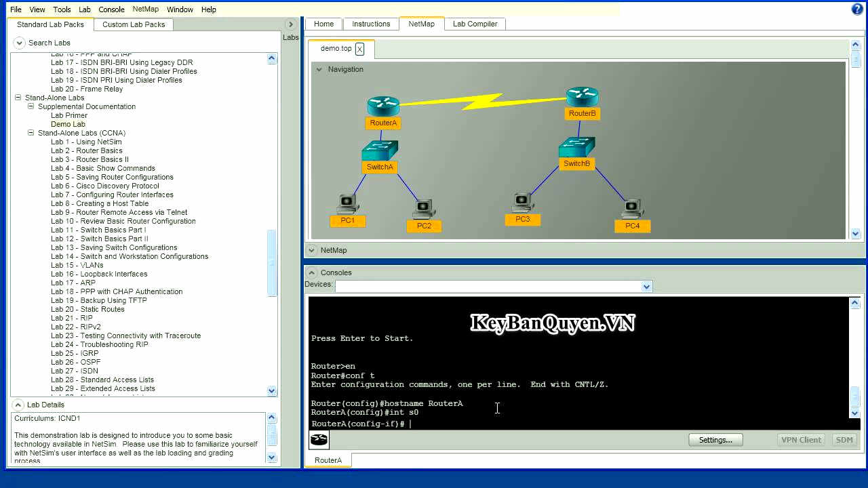The image size is (868, 488).
Task: Switch to the Lab Compiler tab
Action: pos(475,24)
